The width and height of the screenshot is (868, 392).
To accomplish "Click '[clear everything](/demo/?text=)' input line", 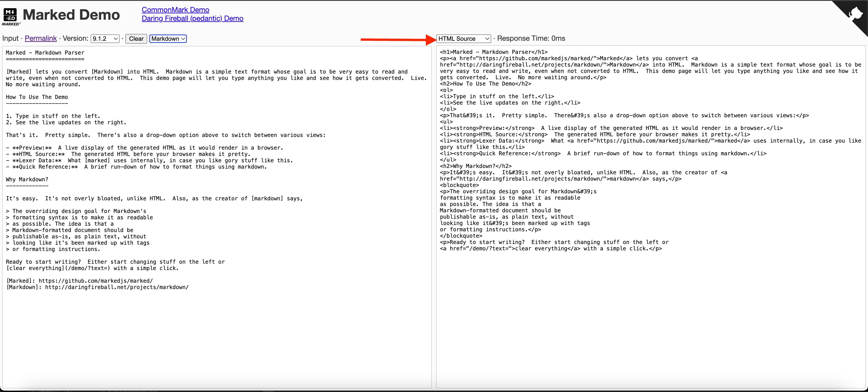I will [x=92, y=268].
